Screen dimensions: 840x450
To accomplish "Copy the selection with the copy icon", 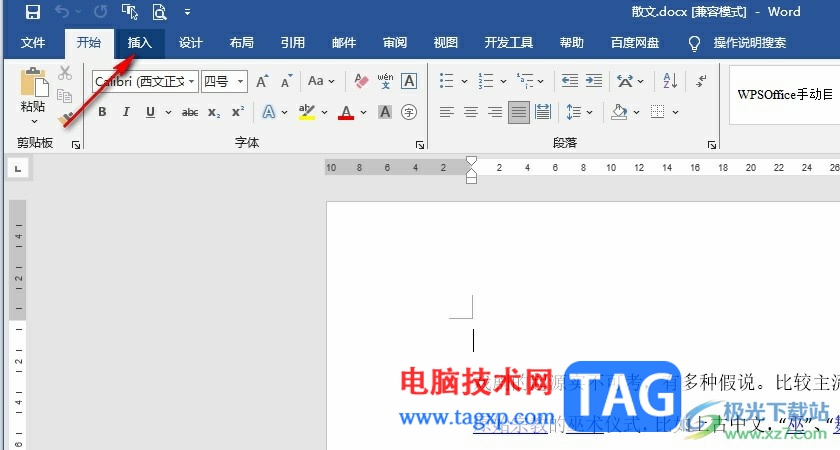I will pos(65,96).
